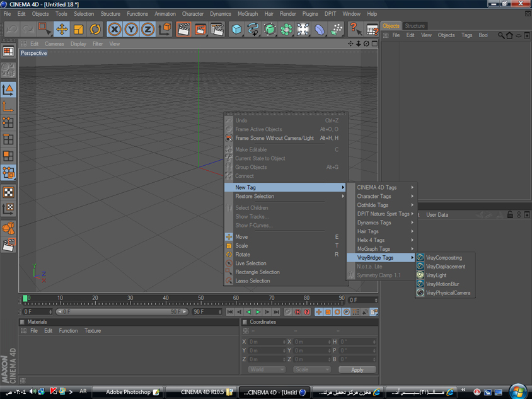Render to Picture Viewer icon

[200, 29]
